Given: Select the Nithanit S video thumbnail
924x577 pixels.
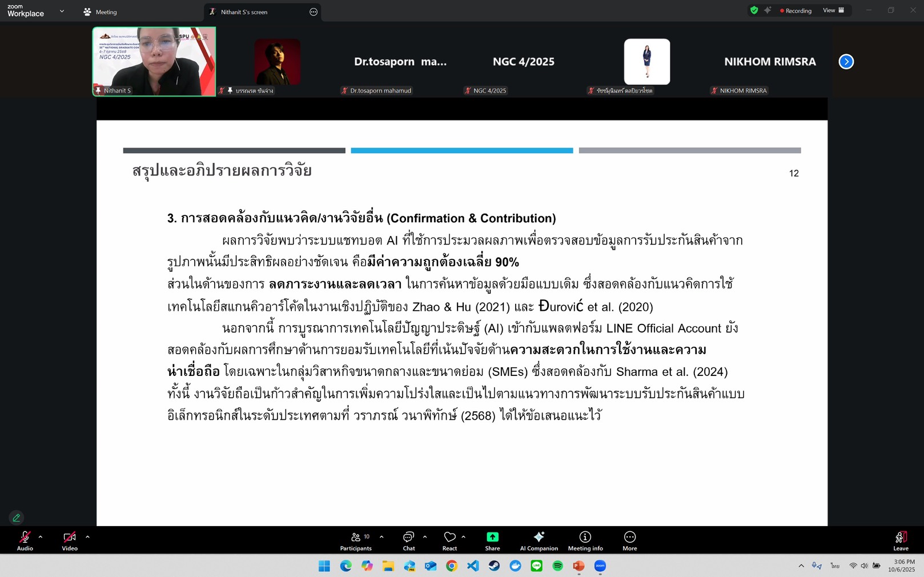Looking at the screenshot, I should coord(154,62).
